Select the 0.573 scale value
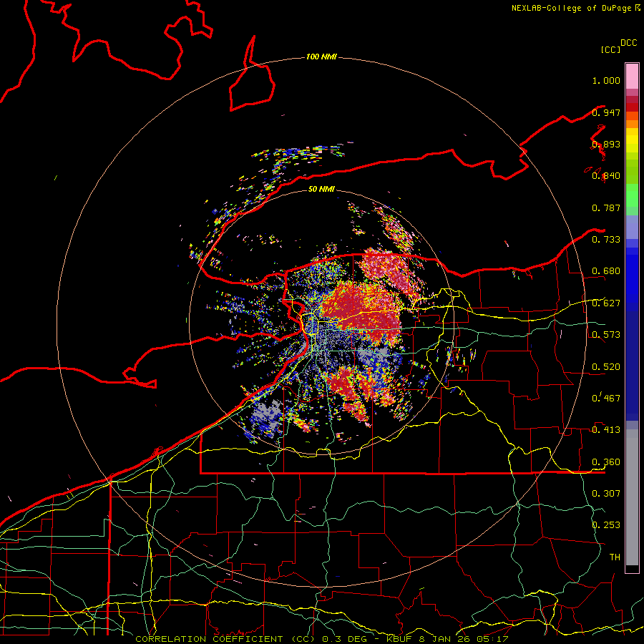The width and height of the screenshot is (644, 644). point(606,335)
